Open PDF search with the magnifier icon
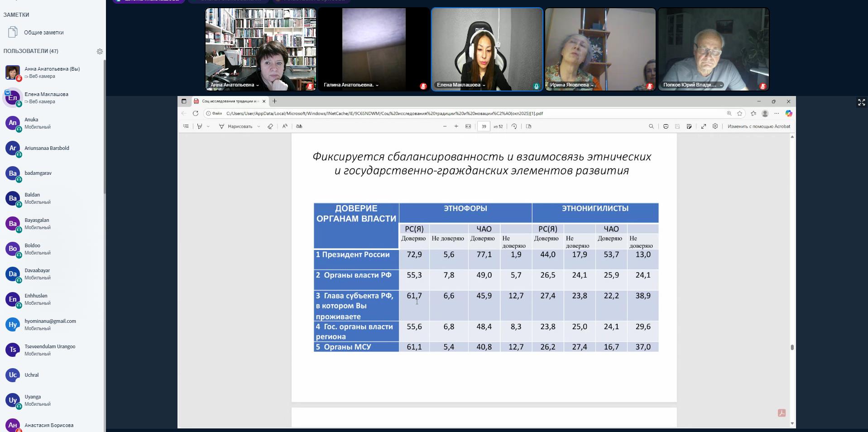Screen dimensions: 868x432 click(651, 126)
